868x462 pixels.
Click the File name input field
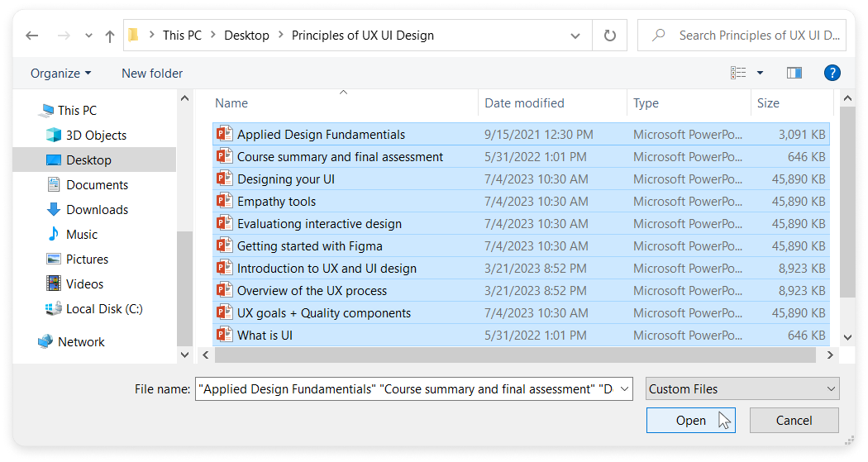[x=413, y=389]
